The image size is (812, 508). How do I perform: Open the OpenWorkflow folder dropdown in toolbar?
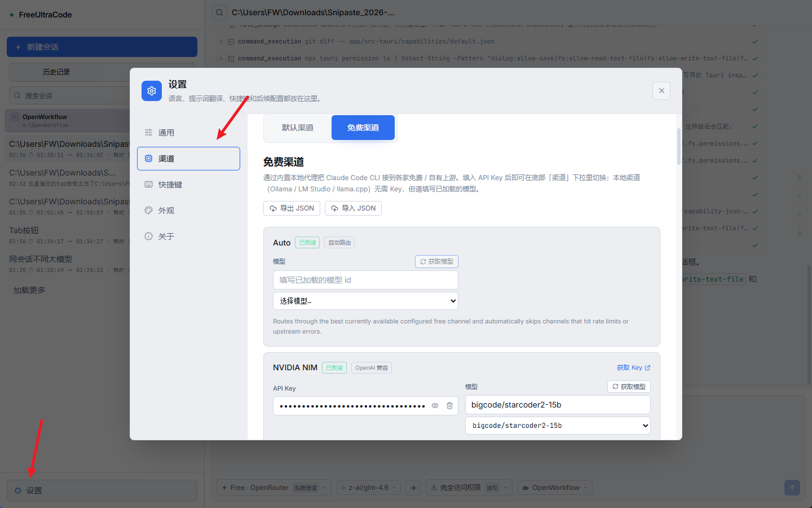[x=555, y=488]
